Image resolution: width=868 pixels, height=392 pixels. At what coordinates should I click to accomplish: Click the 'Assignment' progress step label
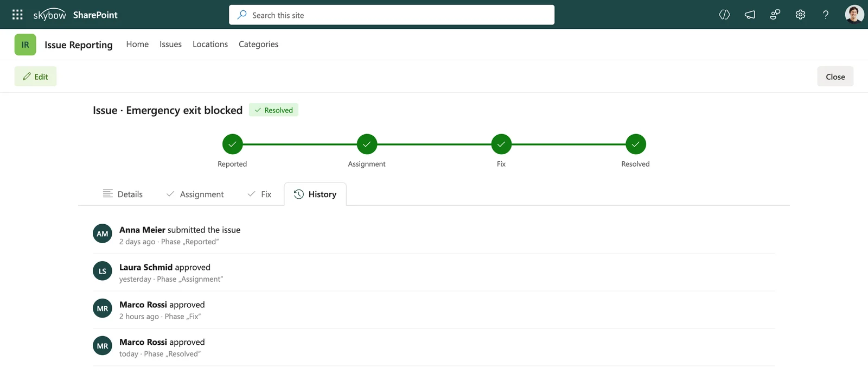coord(367,164)
